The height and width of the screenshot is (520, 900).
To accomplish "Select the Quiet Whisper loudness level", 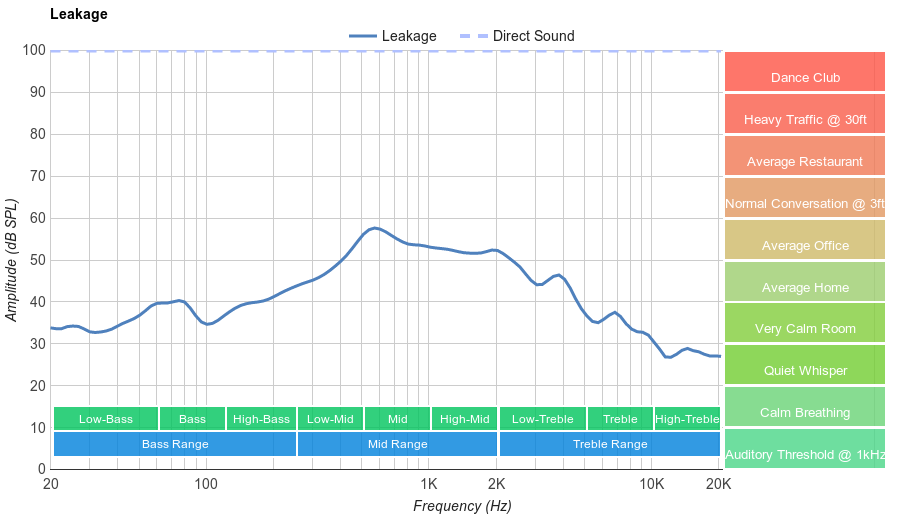I will 805,370.
